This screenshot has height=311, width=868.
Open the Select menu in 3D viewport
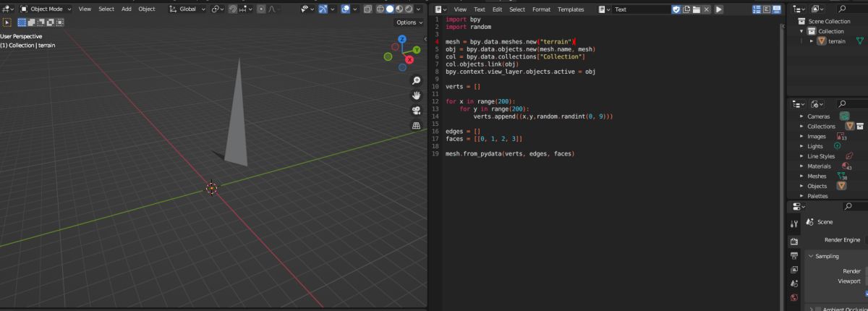click(106, 9)
